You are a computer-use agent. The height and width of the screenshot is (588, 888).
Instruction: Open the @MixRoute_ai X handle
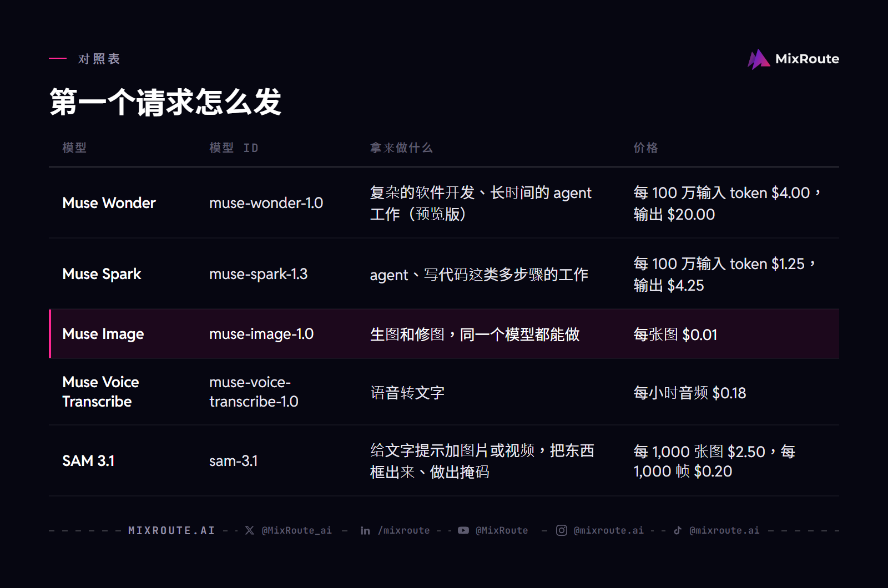297,530
